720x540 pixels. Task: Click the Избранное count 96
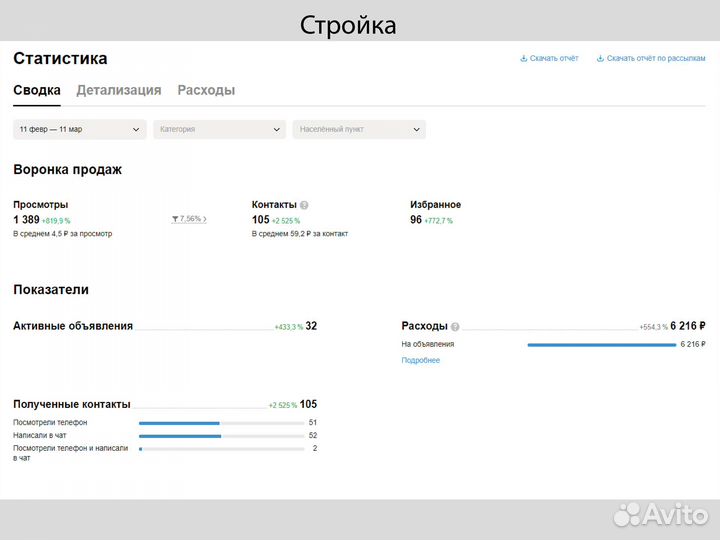[x=416, y=220]
